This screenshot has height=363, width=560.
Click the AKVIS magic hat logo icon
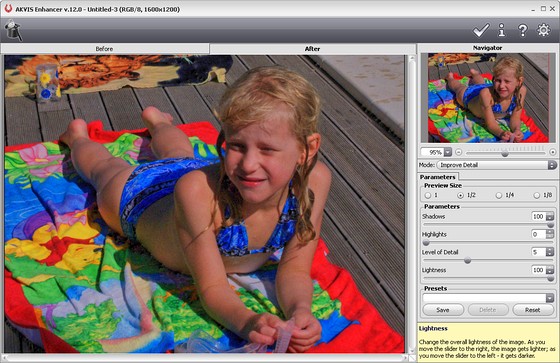point(13,30)
